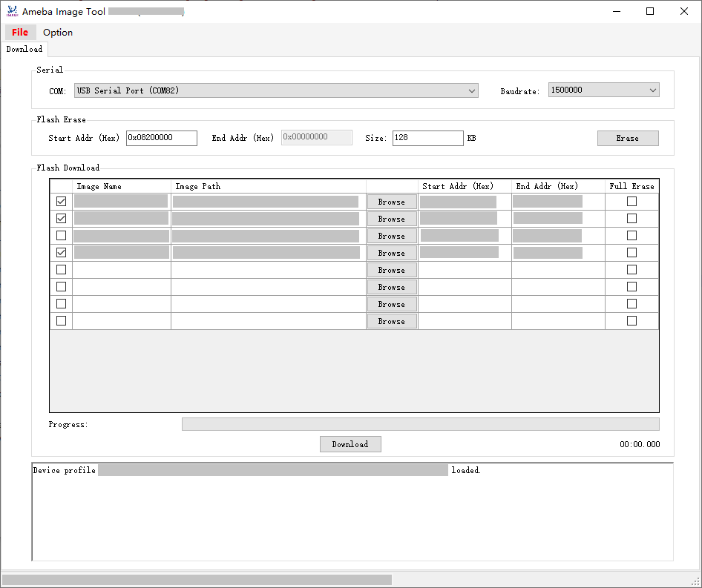702x588 pixels.
Task: Click Browse in the last image row
Action: click(x=392, y=321)
